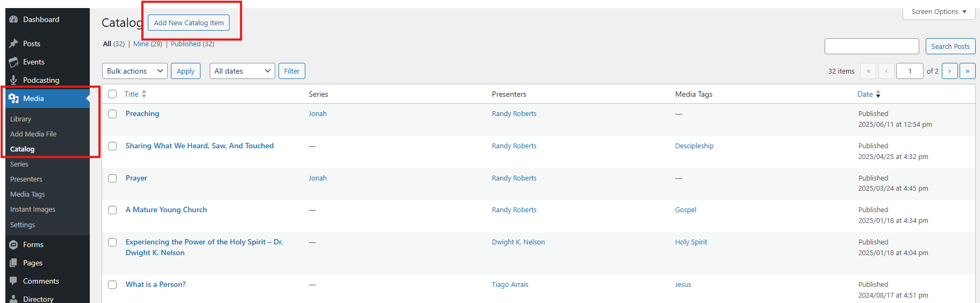Image resolution: width=980 pixels, height=303 pixels.
Task: Click the Dashboard gauge icon
Action: point(13,19)
